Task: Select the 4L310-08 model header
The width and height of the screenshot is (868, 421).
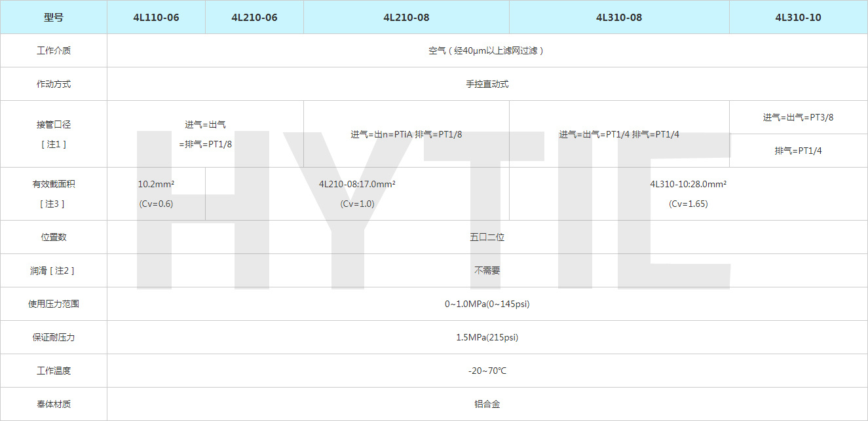Action: pyautogui.click(x=619, y=17)
